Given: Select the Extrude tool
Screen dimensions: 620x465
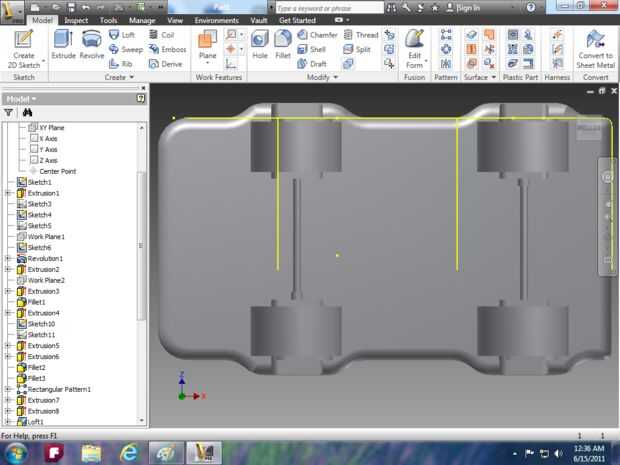Looking at the screenshot, I should click(x=63, y=44).
